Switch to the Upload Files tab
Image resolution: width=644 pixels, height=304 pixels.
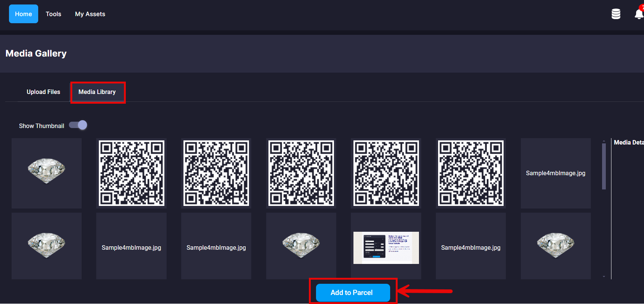tap(43, 92)
